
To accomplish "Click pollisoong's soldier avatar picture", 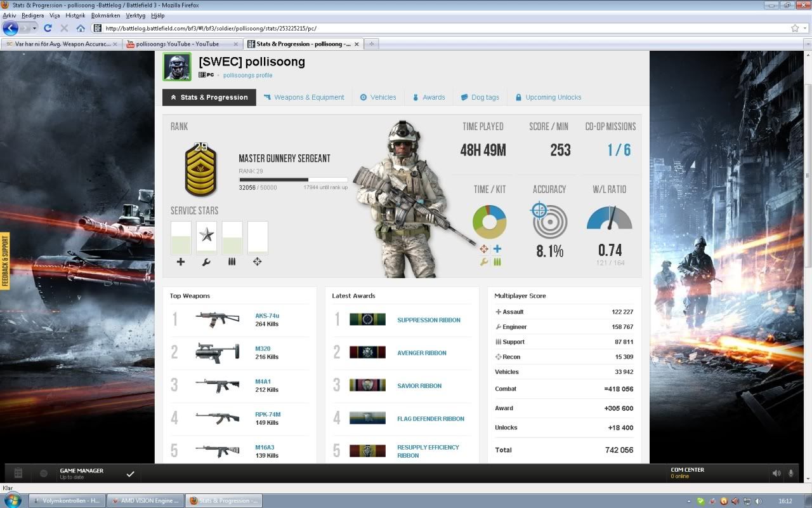I will coord(177,67).
